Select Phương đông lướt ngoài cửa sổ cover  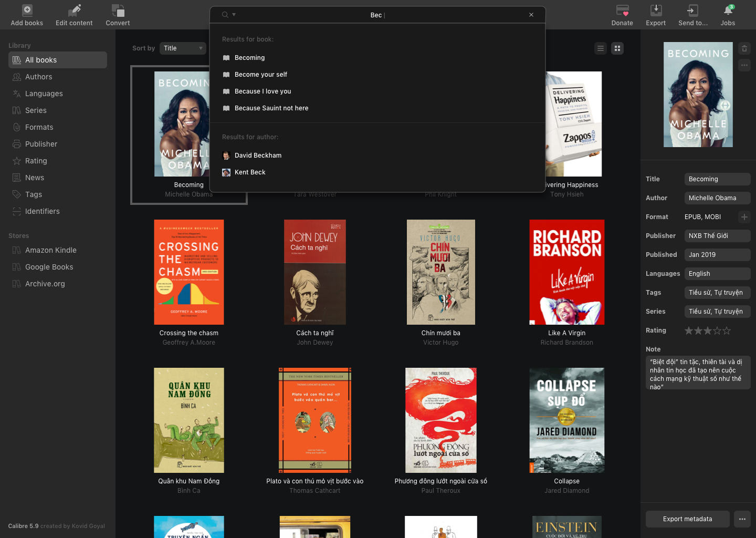pos(441,420)
